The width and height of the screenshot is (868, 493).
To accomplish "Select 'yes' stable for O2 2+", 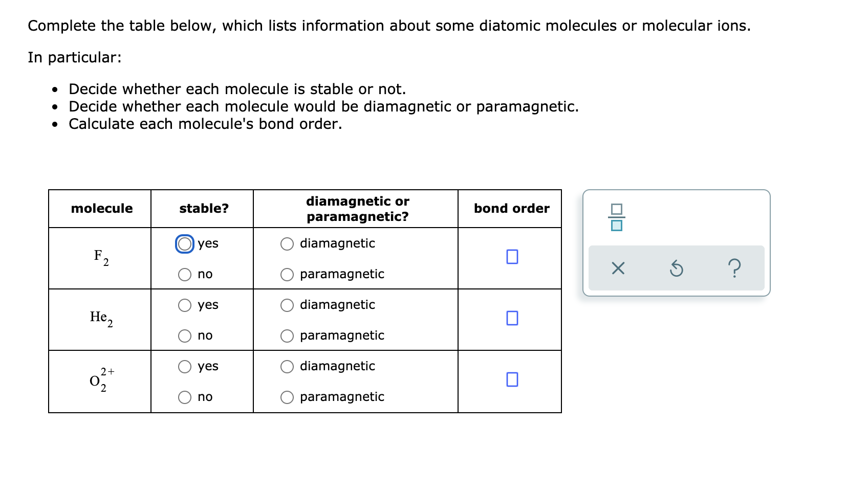I will [x=185, y=367].
